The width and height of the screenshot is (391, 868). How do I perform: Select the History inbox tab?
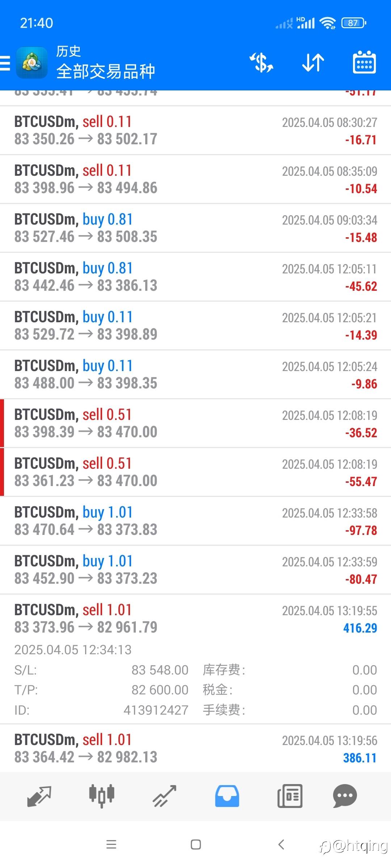(x=227, y=796)
